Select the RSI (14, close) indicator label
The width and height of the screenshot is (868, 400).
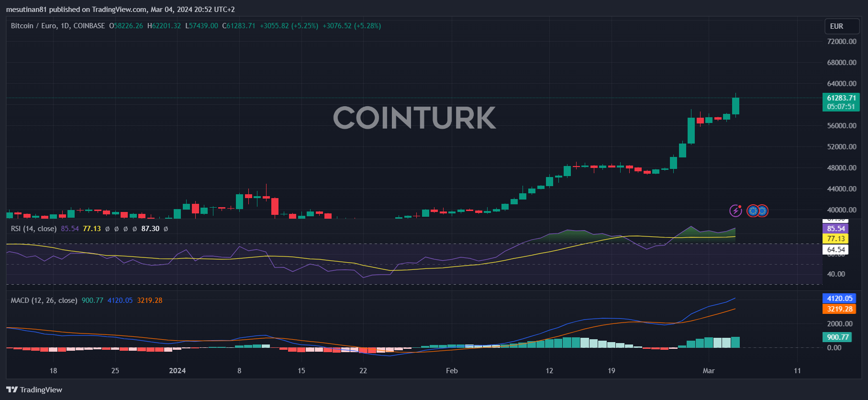point(33,229)
